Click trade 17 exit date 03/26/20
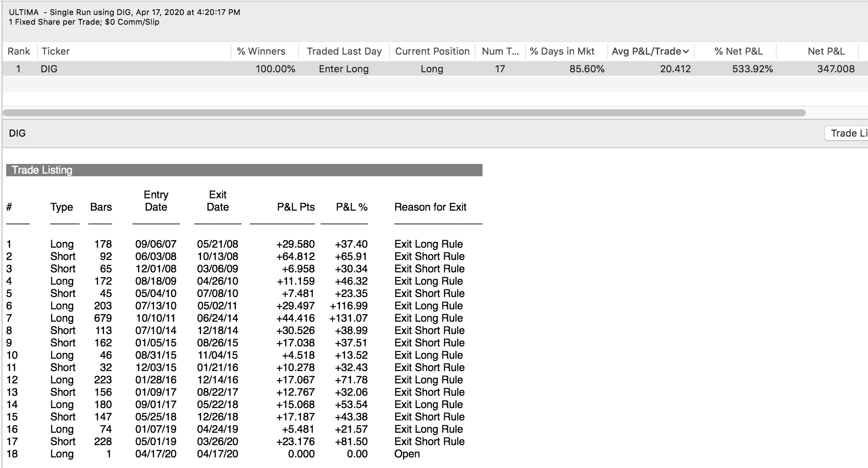This screenshot has height=468, width=868. pos(217,442)
